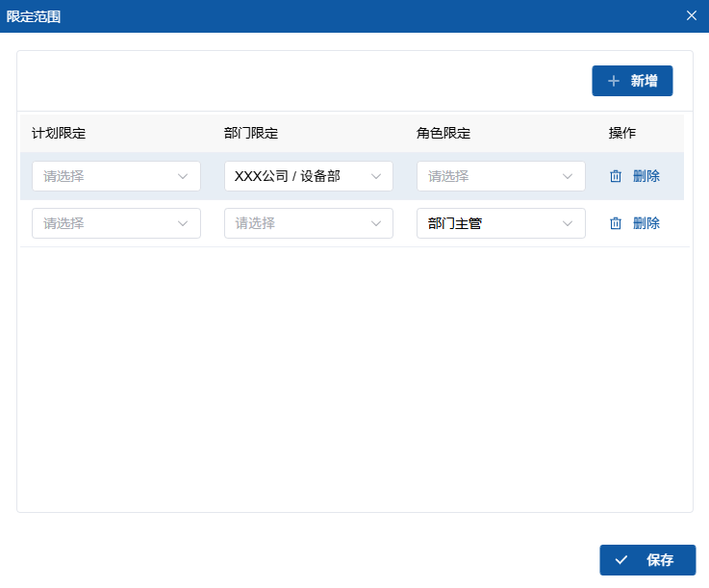This screenshot has width=709, height=588.
Task: Open the first row 角色限定 dropdown
Action: (500, 176)
